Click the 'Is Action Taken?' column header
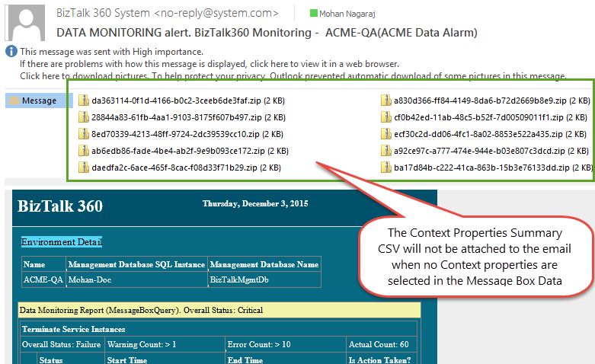 click(382, 359)
